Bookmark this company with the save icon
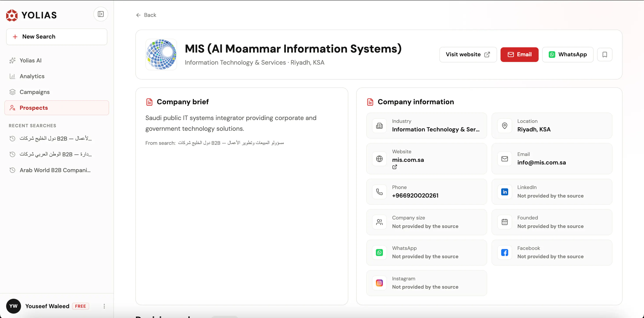The image size is (644, 318). coord(605,55)
